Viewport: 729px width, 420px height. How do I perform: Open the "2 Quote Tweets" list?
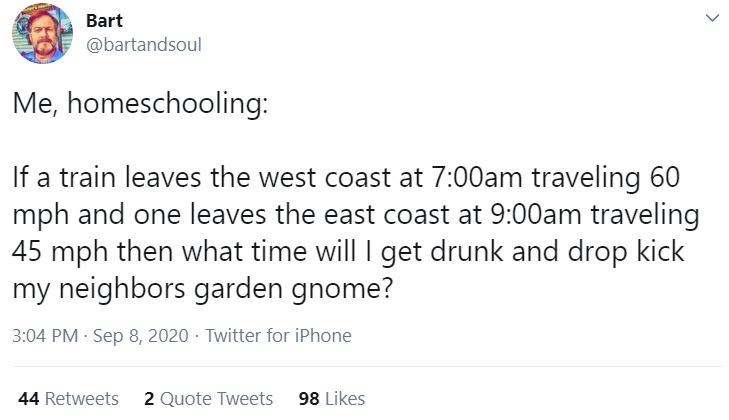(x=208, y=398)
